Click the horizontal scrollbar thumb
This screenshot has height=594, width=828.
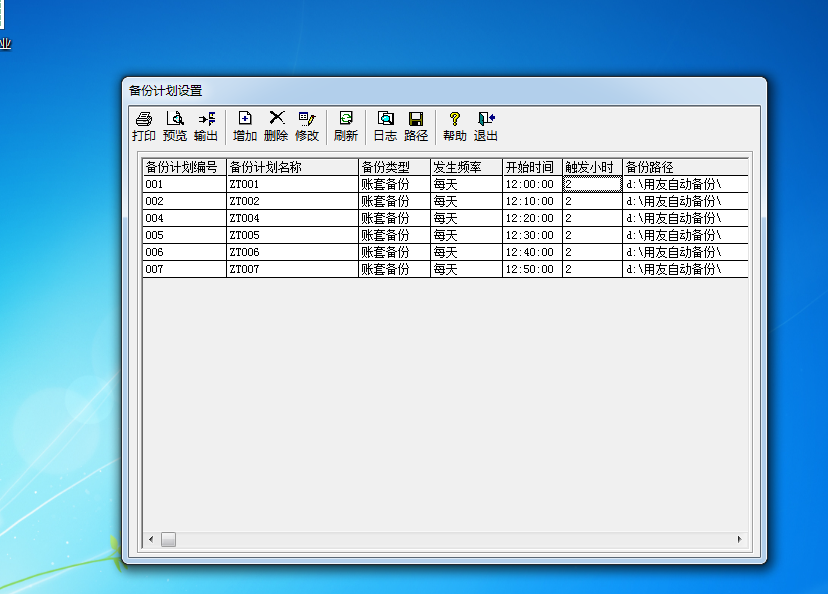point(168,539)
